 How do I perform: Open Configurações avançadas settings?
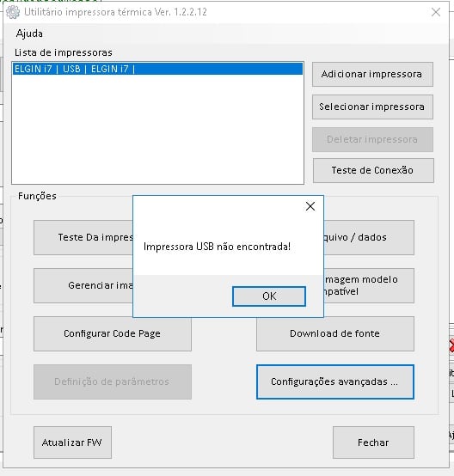(335, 381)
